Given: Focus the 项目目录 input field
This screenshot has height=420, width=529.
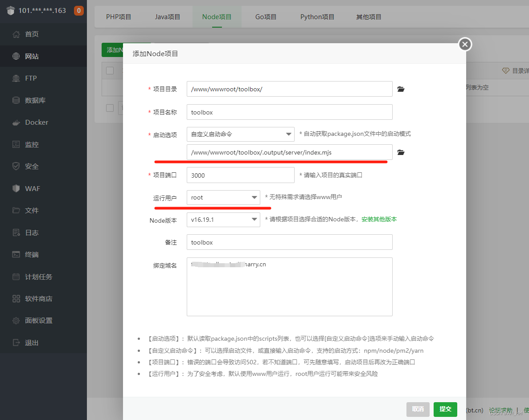Looking at the screenshot, I should point(290,89).
